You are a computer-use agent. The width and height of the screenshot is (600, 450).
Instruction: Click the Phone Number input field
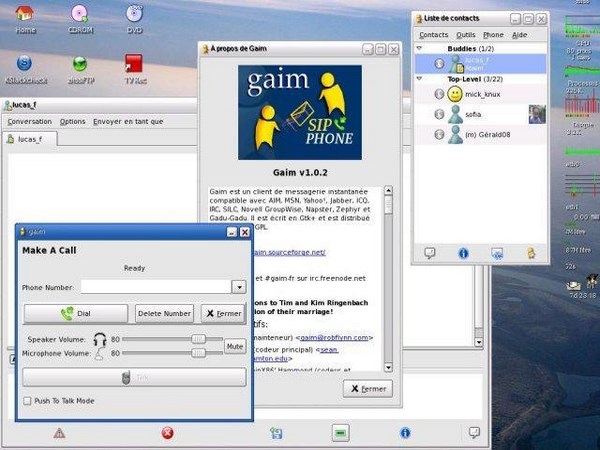(x=155, y=287)
